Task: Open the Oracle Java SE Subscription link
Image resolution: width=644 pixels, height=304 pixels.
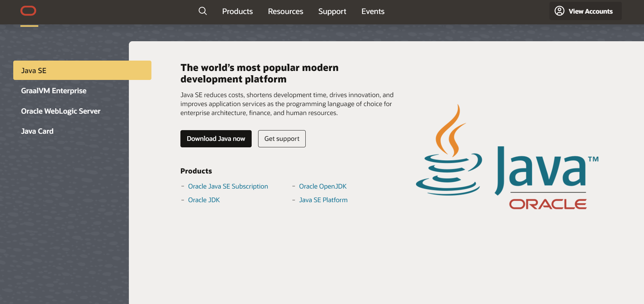Action: click(x=228, y=186)
